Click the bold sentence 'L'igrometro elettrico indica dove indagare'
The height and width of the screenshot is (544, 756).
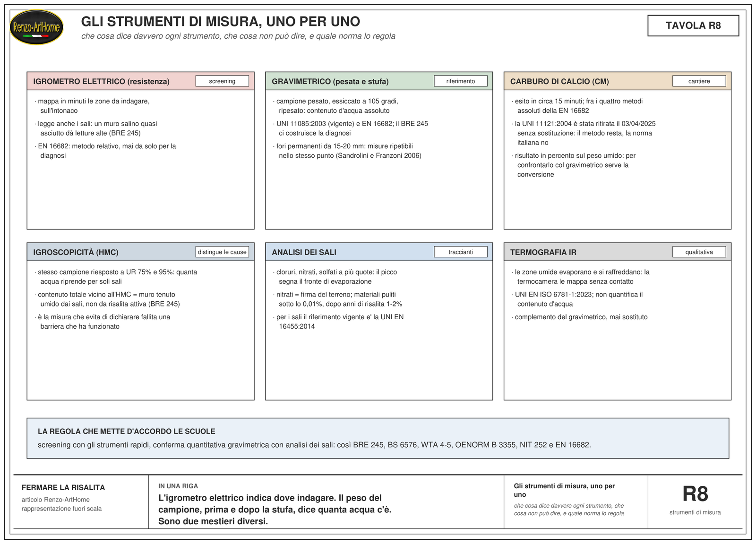coord(275,510)
